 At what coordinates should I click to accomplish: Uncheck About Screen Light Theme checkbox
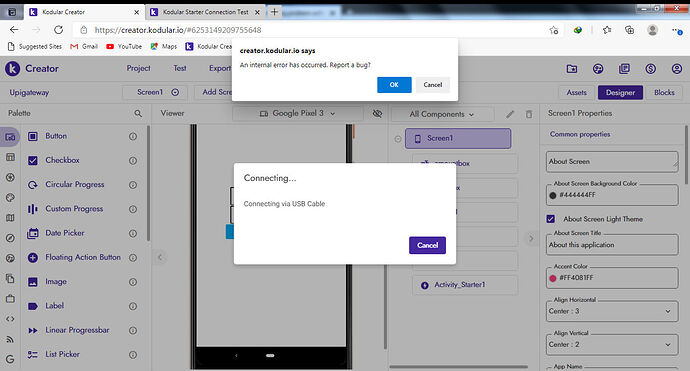click(x=551, y=219)
